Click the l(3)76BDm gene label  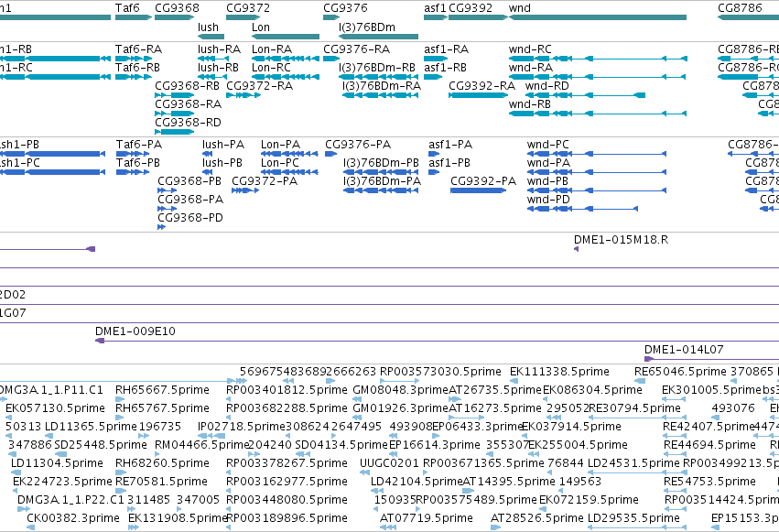tap(367, 27)
